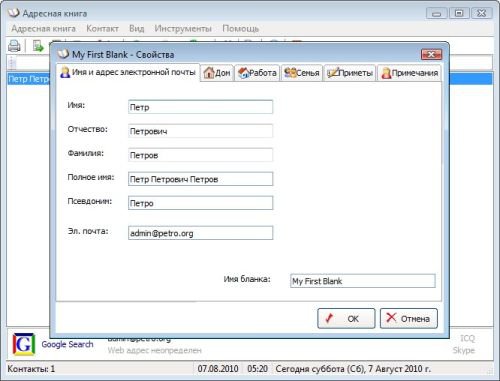Open the Семья tab
Image resolution: width=500 pixels, height=381 pixels.
click(x=302, y=73)
